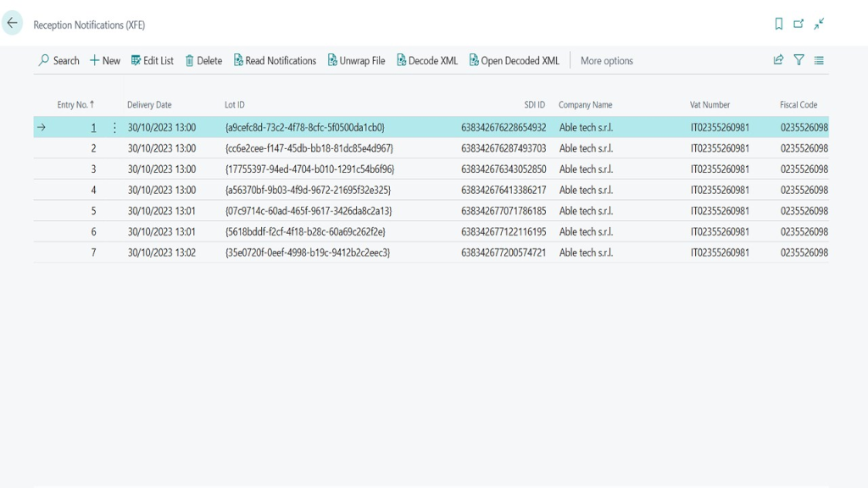Click the share icon
This screenshot has width=868, height=488.
pos(778,60)
